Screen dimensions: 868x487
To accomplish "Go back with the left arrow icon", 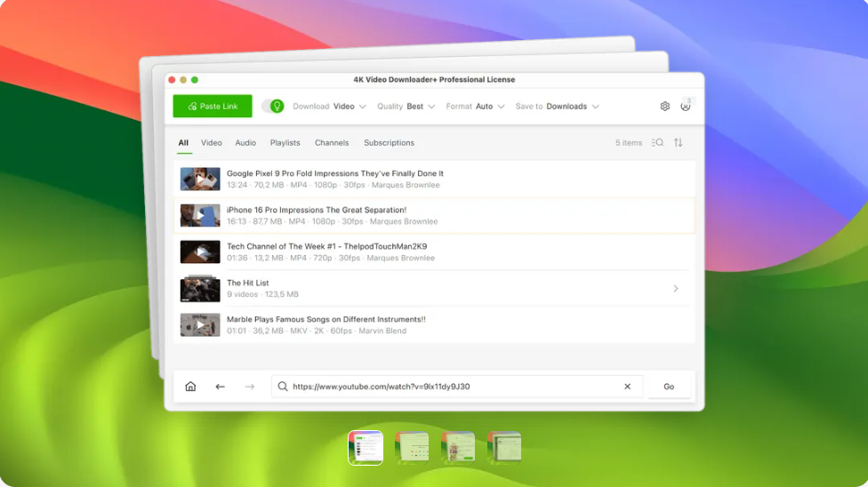I will (220, 387).
